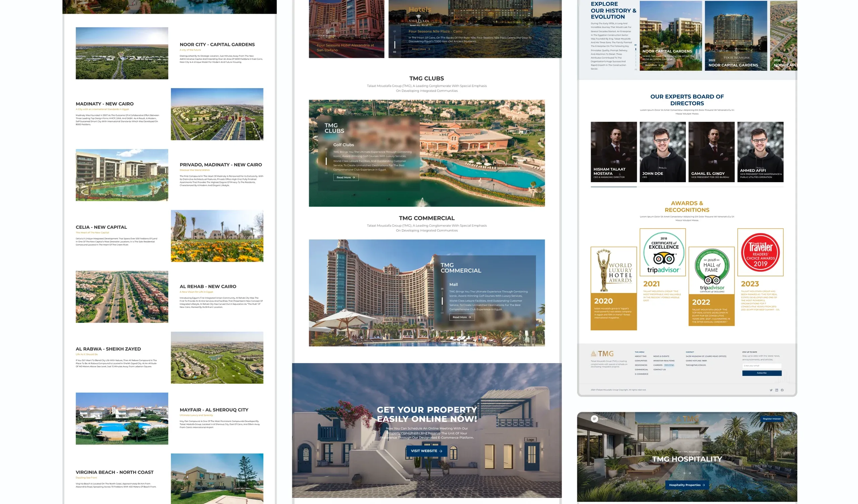Open the Mayfair - Al Sherouq City image
Viewport: 858px width, 504px height.
click(122, 419)
